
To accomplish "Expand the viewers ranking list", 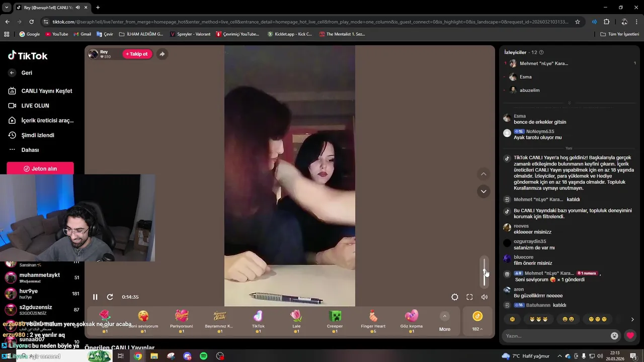I will 570,103.
